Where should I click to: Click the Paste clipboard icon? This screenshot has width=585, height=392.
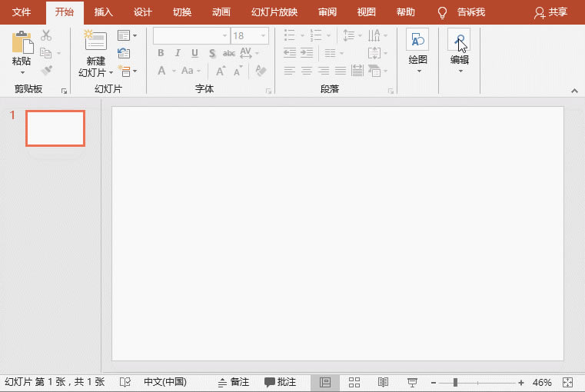(22, 42)
